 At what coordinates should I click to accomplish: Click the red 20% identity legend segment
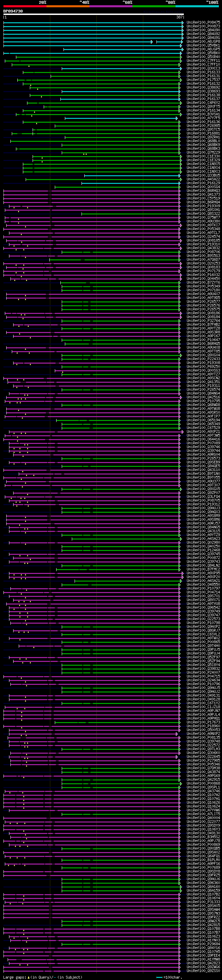(25, 6)
